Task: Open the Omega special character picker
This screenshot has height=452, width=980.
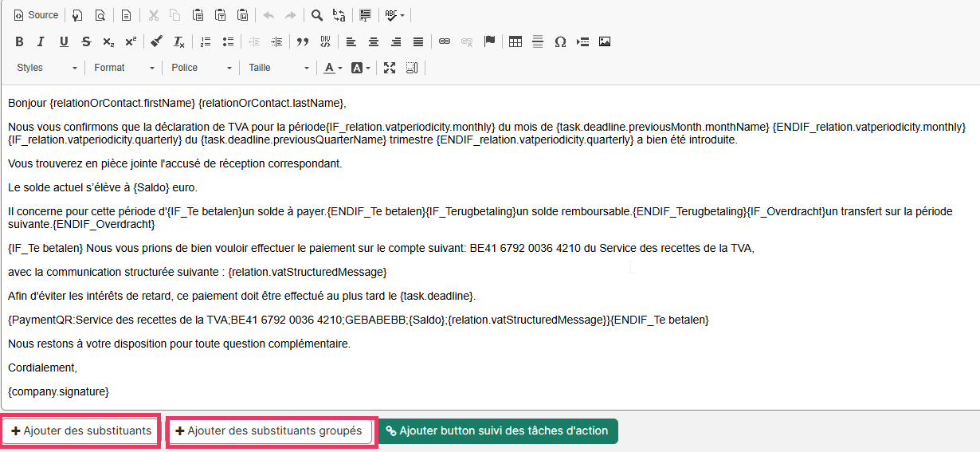Action: coord(560,41)
